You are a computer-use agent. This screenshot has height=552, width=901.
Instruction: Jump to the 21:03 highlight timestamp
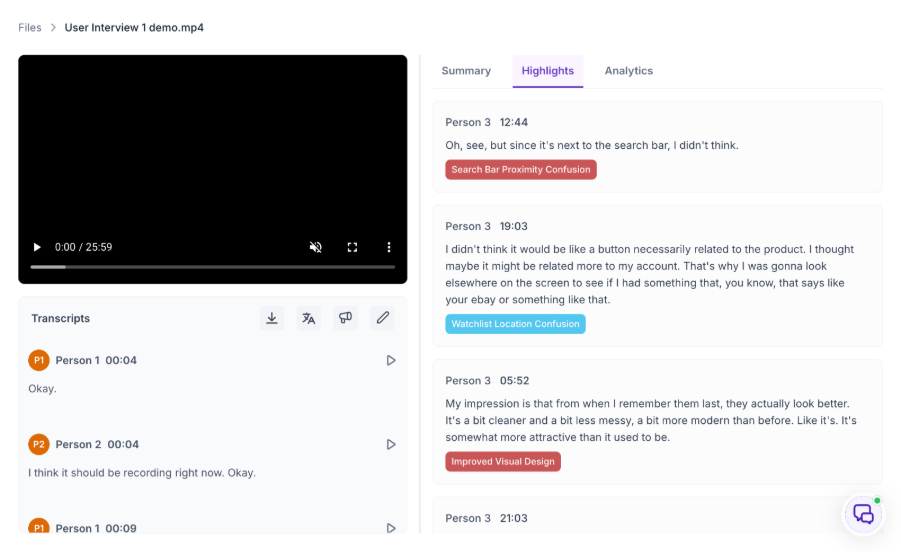tap(514, 518)
